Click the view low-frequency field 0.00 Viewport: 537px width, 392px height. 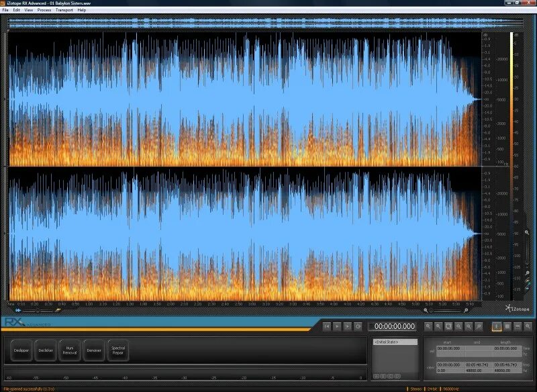click(450, 371)
